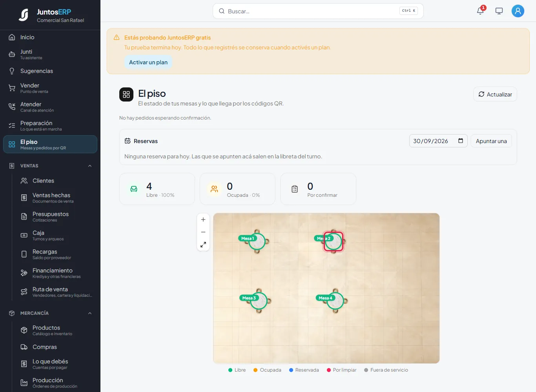
Task: Click Apuntar una reservation button
Action: (x=491, y=141)
